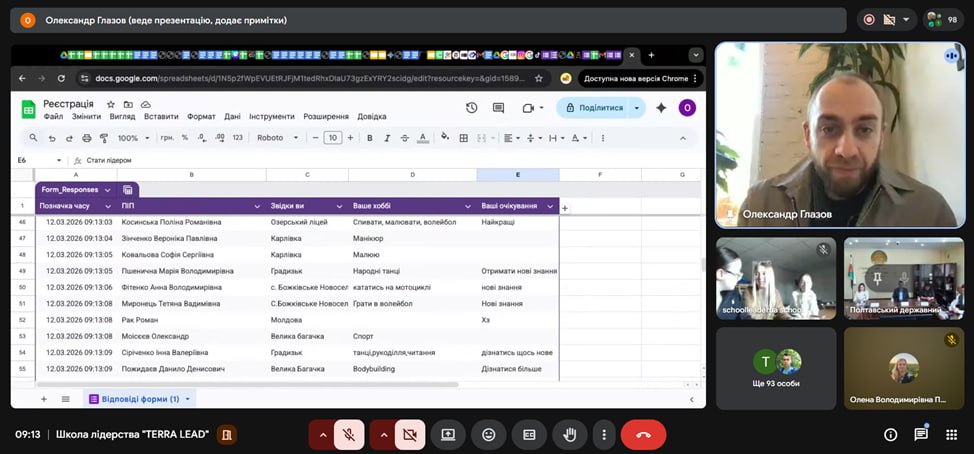Click the Поділитися share button
This screenshot has width=974, height=454.
[594, 108]
